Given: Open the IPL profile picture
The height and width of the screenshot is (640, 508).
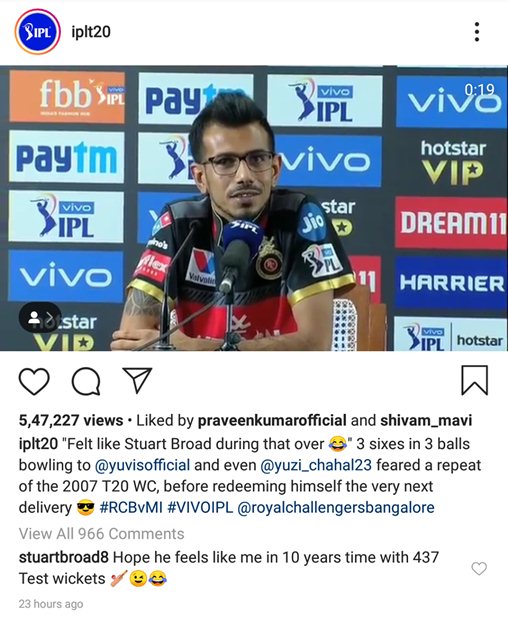Looking at the screenshot, I should click(x=38, y=32).
